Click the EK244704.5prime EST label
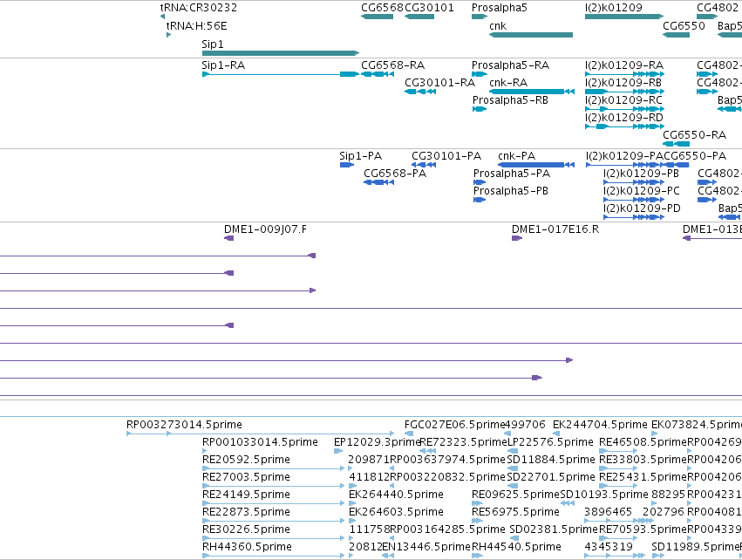742x560 pixels. (600, 425)
